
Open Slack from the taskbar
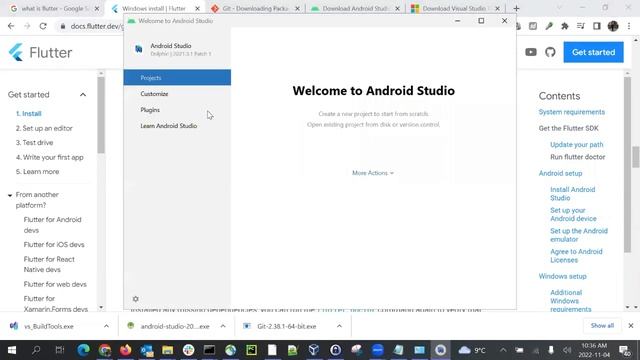[188, 350]
